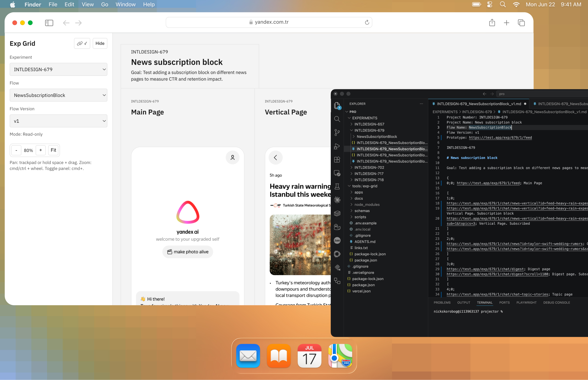Click the VS Code Search magnifier icon
The height and width of the screenshot is (380, 588).
[x=337, y=119]
